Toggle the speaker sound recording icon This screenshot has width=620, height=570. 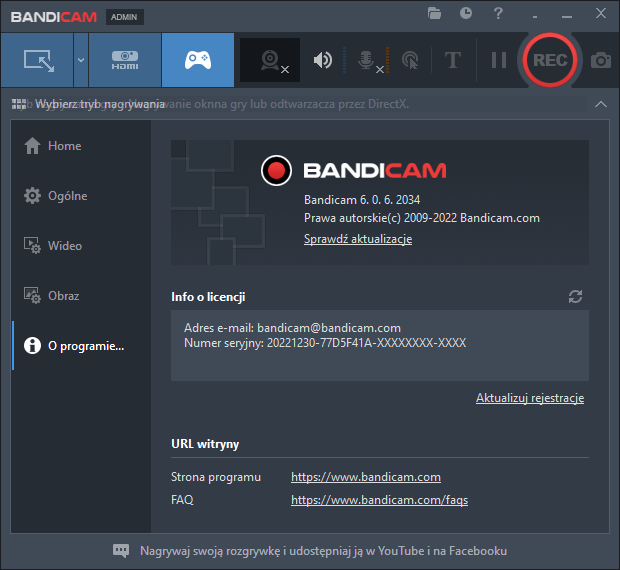pyautogui.click(x=323, y=60)
